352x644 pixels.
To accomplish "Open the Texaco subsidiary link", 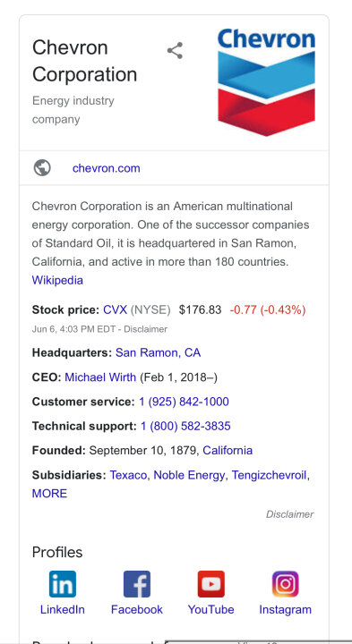I will (128, 475).
